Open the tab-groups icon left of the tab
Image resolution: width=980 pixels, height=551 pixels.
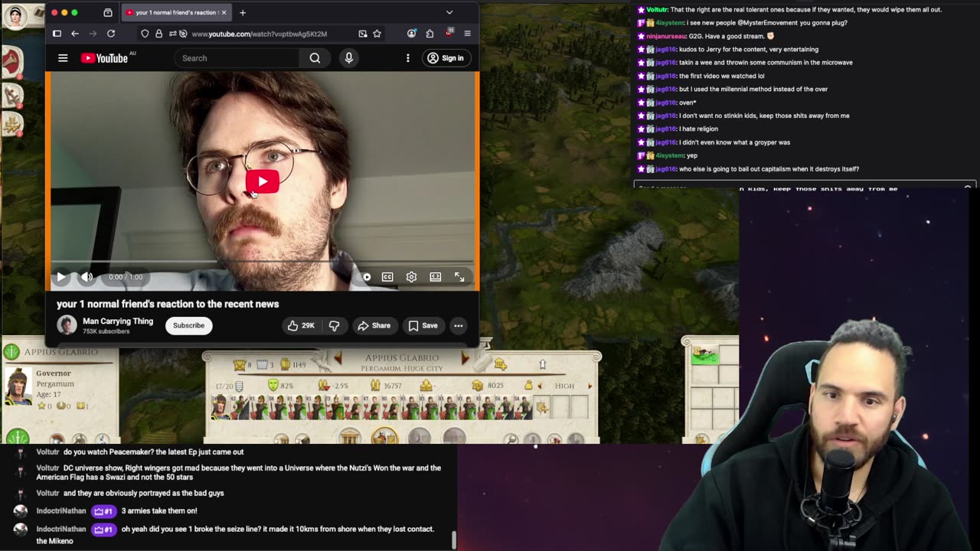(108, 12)
